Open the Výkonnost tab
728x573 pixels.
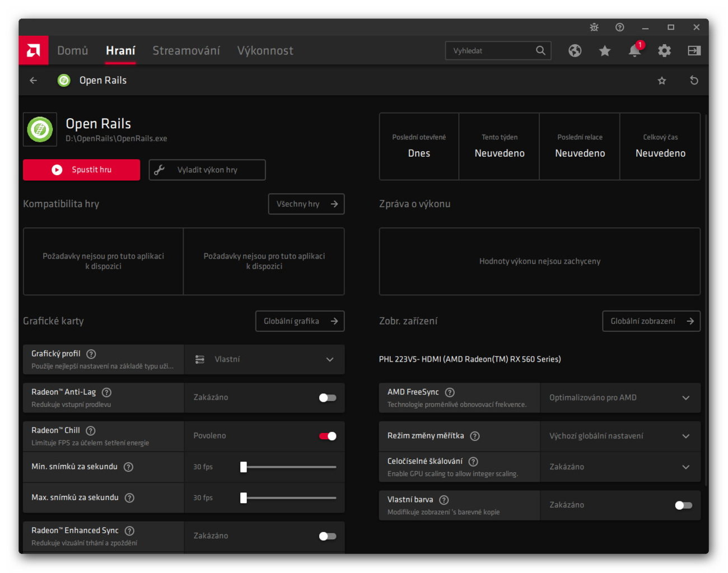click(265, 50)
